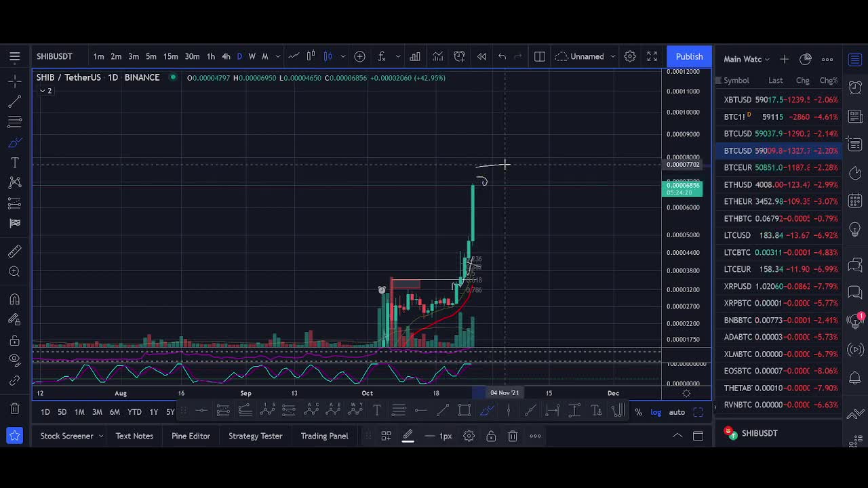Collapse the indicator legend with arrow 2
The image size is (868, 488).
pos(45,91)
